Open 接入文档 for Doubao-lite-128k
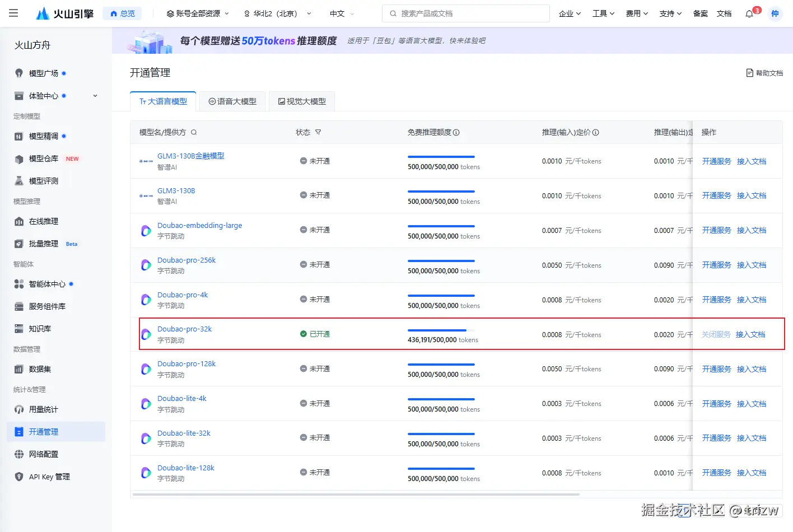This screenshot has height=532, width=793. [752, 473]
